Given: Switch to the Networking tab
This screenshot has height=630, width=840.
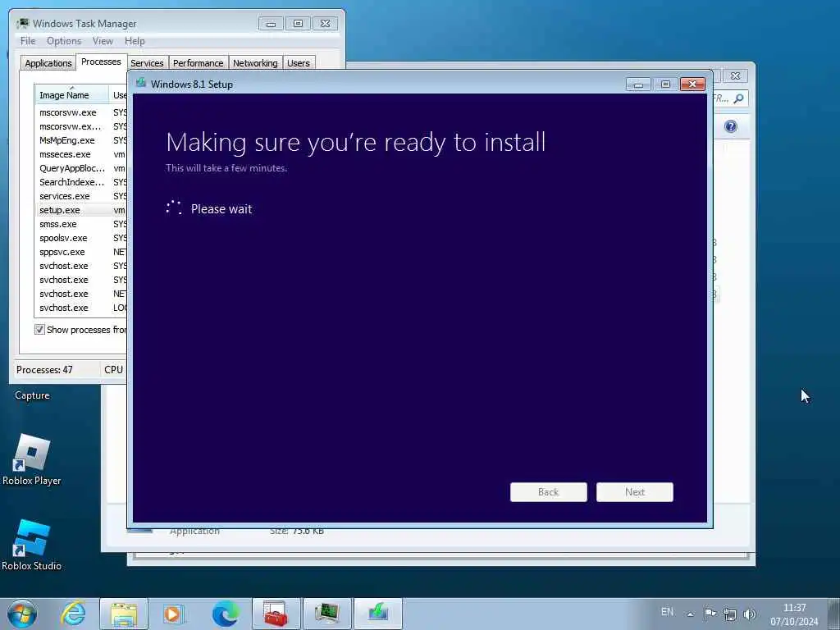Looking at the screenshot, I should point(255,63).
